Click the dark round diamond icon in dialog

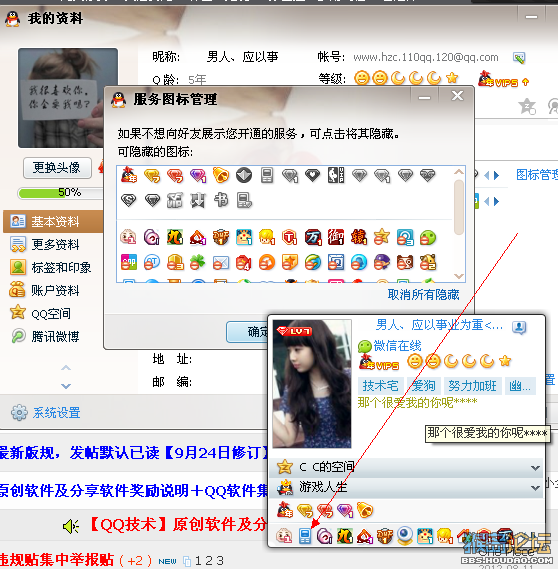(x=244, y=176)
